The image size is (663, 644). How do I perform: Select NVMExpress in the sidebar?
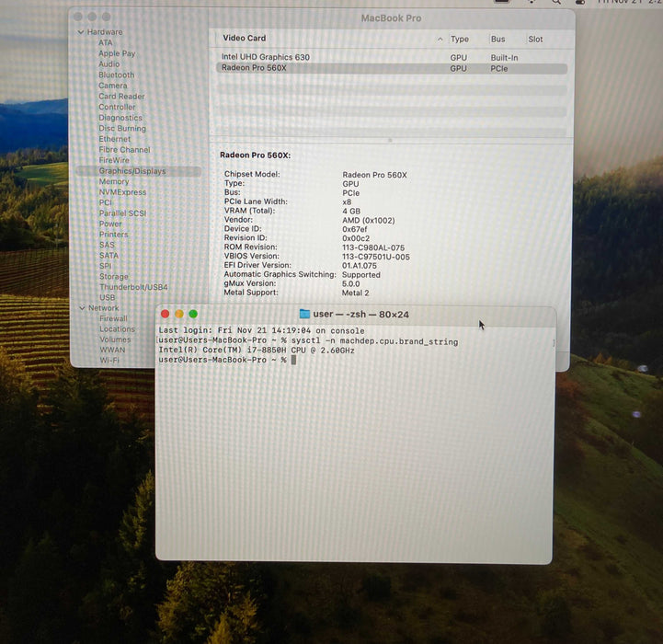122,192
